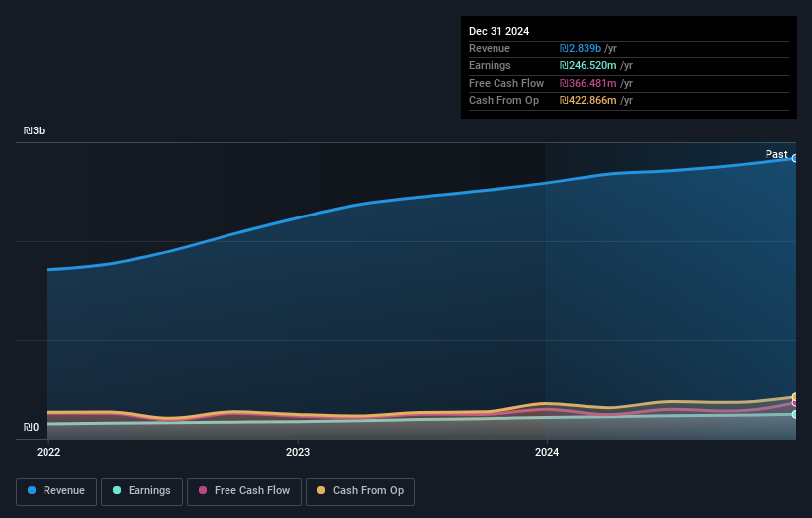Click the Past label on chart
812x518 pixels.
[776, 154]
